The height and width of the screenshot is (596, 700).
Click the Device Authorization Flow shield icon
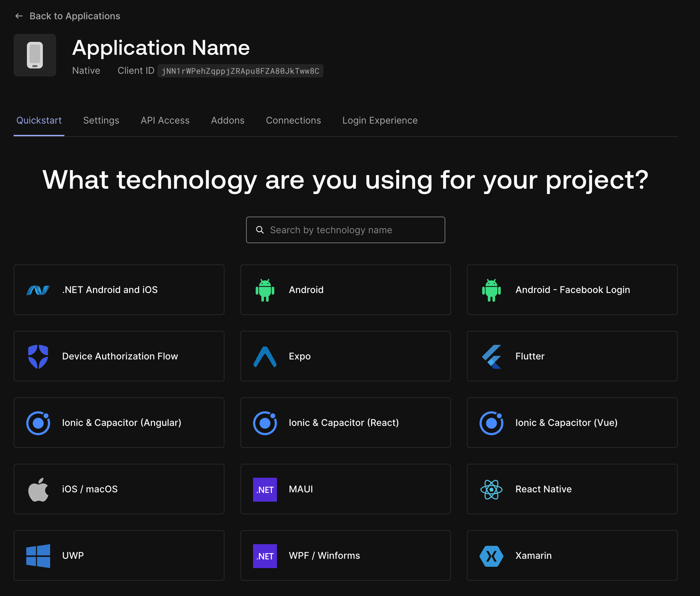click(38, 356)
